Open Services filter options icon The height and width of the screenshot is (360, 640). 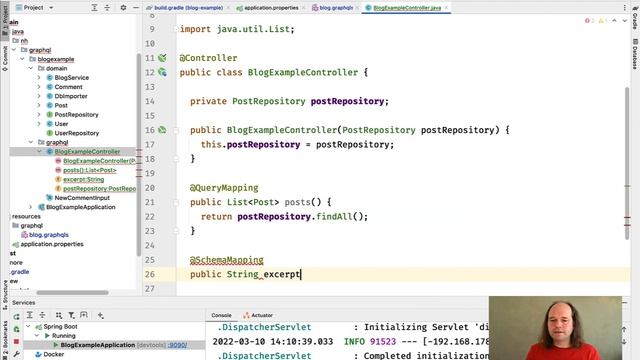(71, 315)
